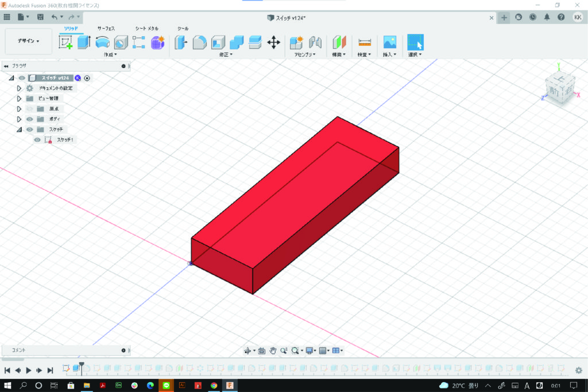This screenshot has width=588, height=392.
Task: Select the Extrude tool
Action: coord(84,42)
